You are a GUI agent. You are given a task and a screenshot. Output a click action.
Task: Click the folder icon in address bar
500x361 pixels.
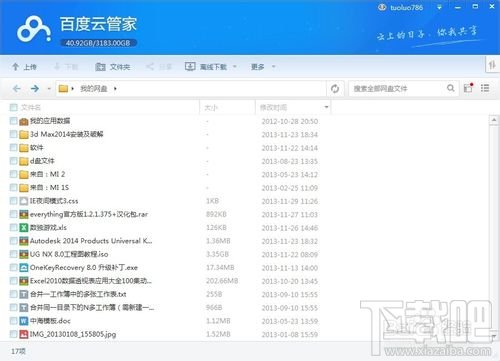point(63,88)
